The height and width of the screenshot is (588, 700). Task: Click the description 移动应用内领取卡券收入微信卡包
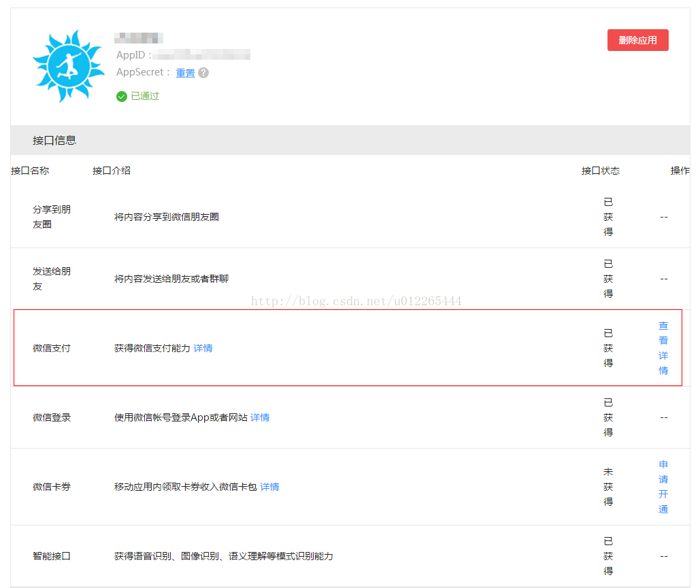pyautogui.click(x=186, y=487)
